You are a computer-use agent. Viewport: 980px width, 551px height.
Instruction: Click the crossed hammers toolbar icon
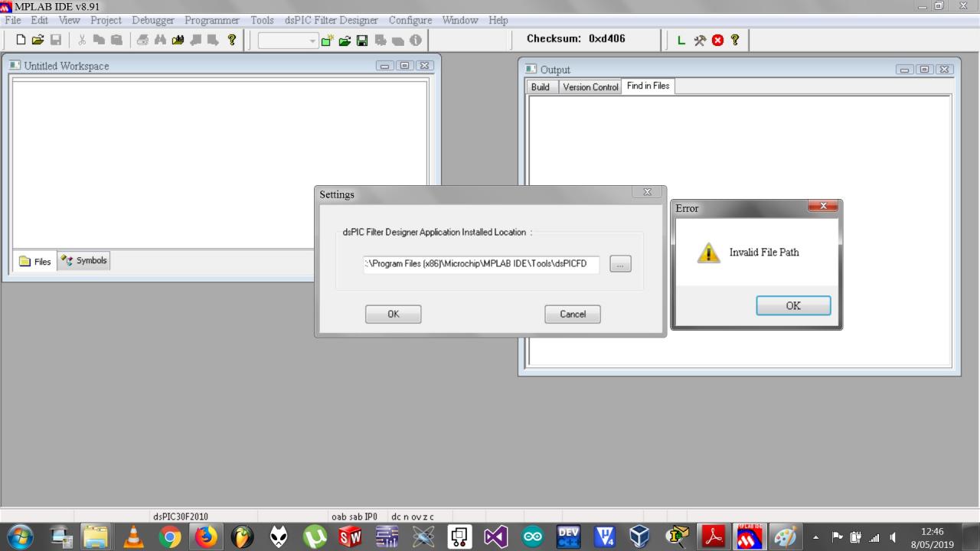pos(700,40)
